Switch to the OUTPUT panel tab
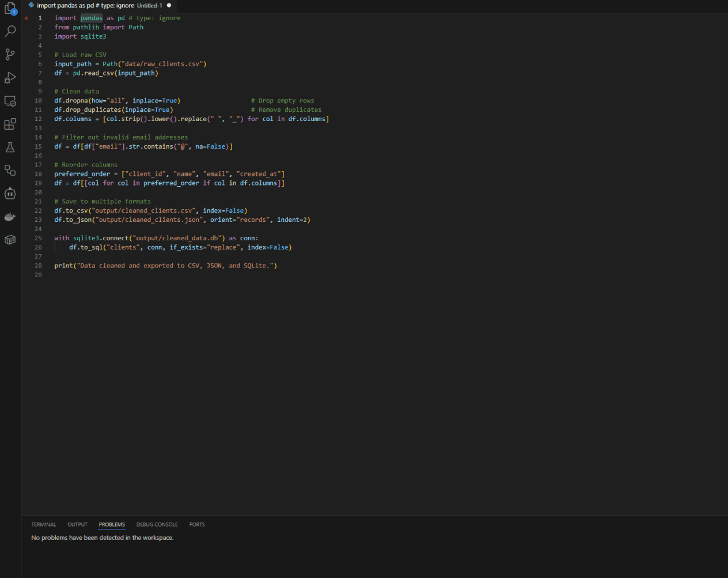Viewport: 728px width, 578px height. (77, 524)
